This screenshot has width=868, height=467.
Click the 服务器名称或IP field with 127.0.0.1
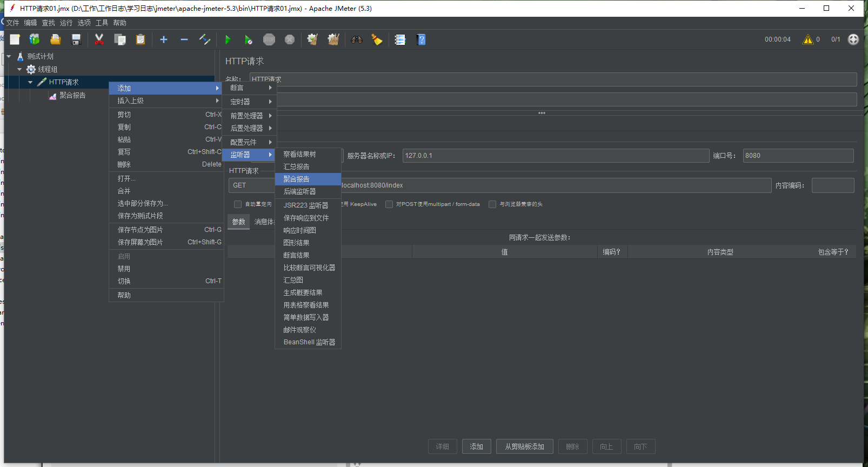pyautogui.click(x=556, y=156)
